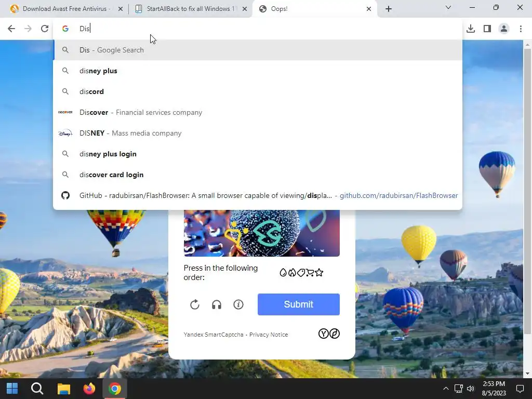Click the captcha symbol order icons

[x=301, y=272]
